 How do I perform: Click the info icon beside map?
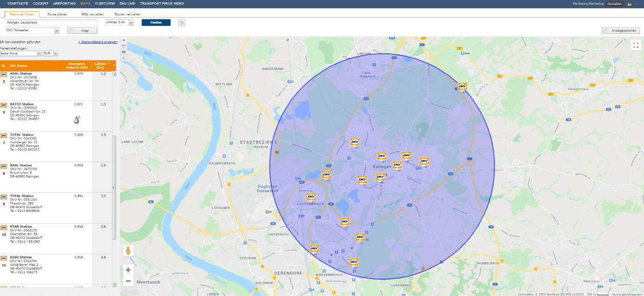coord(123,58)
